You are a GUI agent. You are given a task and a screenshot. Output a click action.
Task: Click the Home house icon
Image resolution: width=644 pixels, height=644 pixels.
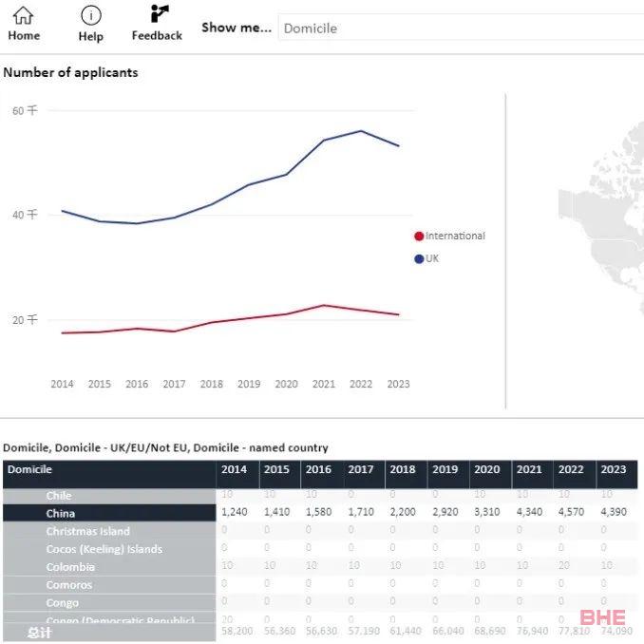coord(24,15)
